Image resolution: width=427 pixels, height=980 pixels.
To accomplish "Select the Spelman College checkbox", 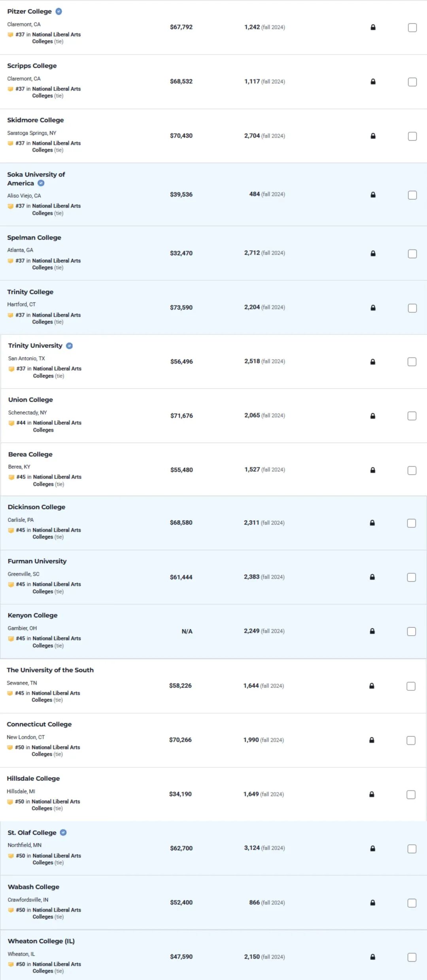I will coord(412,254).
